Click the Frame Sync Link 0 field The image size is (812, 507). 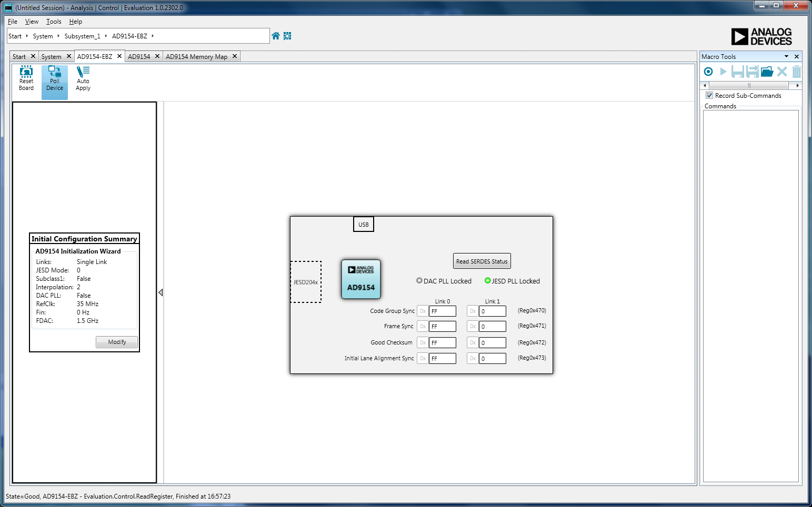click(x=442, y=327)
